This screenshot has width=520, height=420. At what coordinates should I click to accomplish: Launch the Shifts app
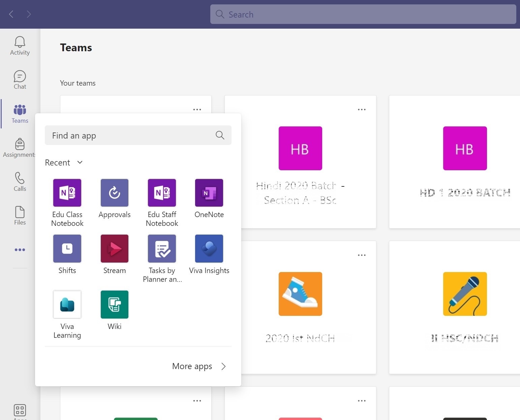tap(67, 248)
